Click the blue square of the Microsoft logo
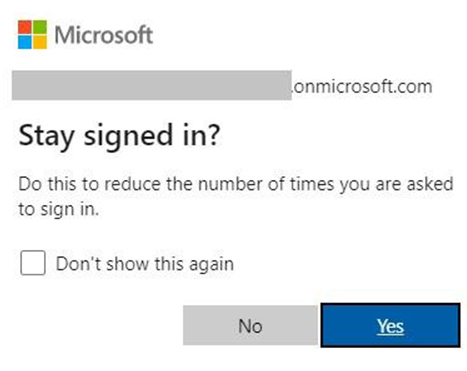This screenshot has height=371, width=467. click(x=25, y=42)
